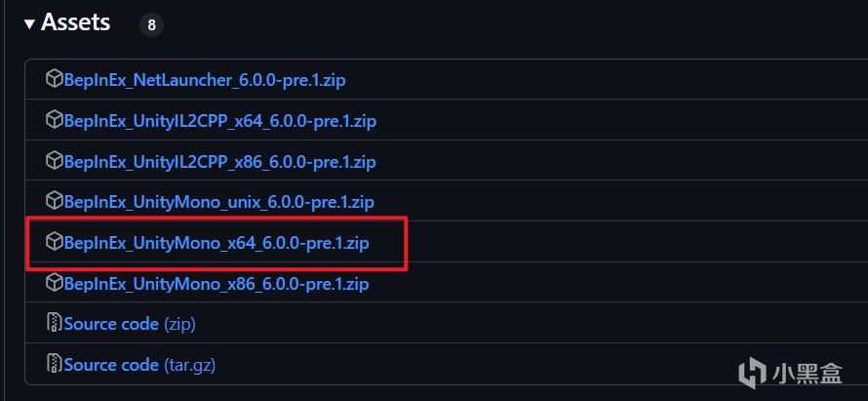The image size is (868, 401).
Task: Click the Assets count badge showing 8
Action: [x=151, y=25]
